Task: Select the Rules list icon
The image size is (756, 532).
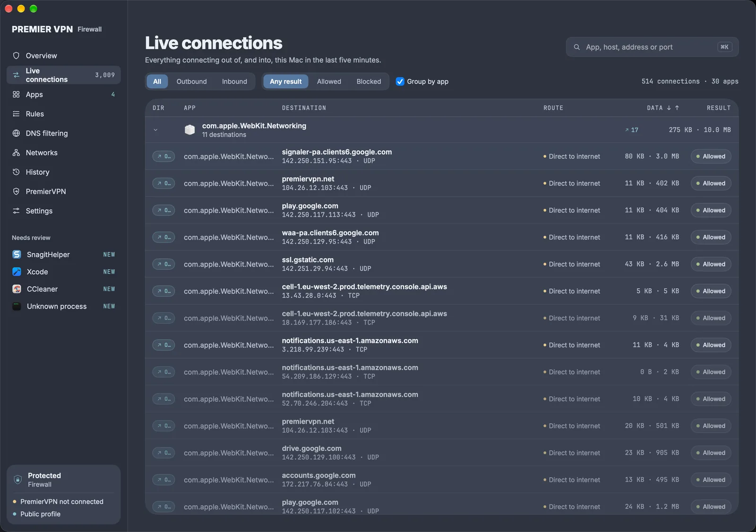Action: pos(16,114)
